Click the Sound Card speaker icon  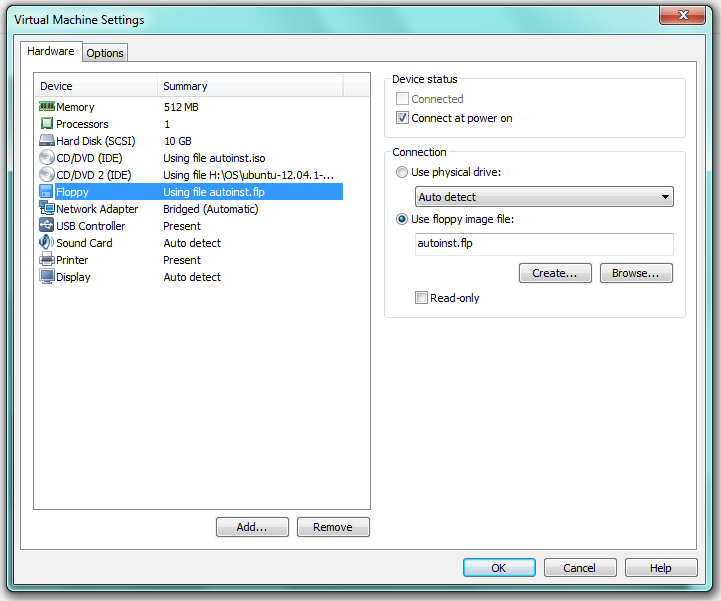[x=46, y=242]
